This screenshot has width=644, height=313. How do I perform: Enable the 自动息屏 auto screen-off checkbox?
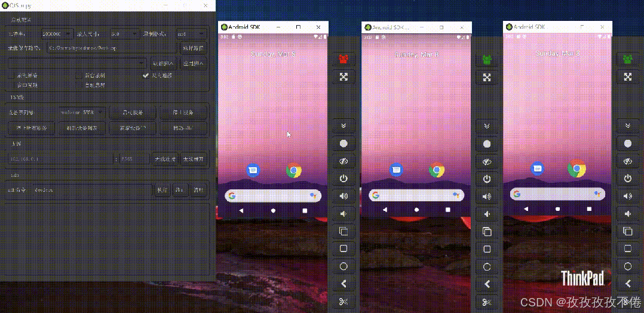click(79, 85)
